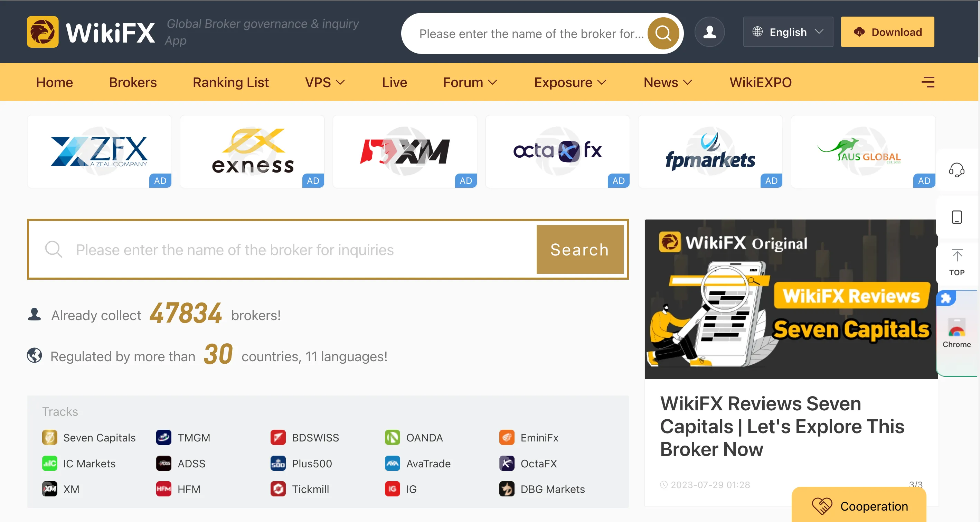Open the EminiFx broker icon

coord(507,438)
